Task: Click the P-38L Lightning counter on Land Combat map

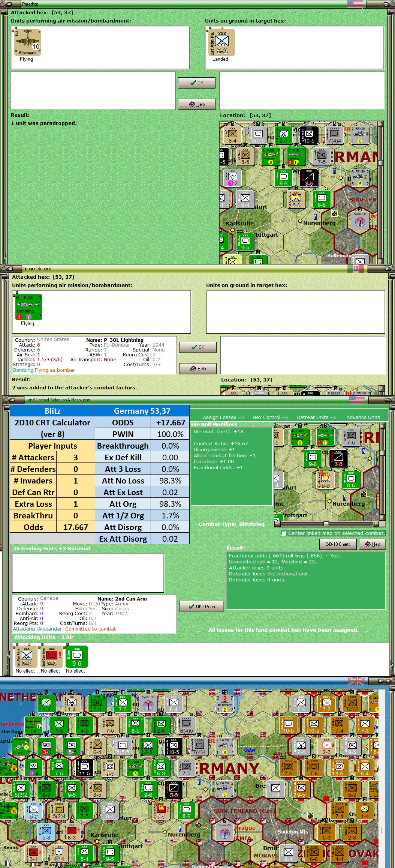Action: (x=325, y=437)
